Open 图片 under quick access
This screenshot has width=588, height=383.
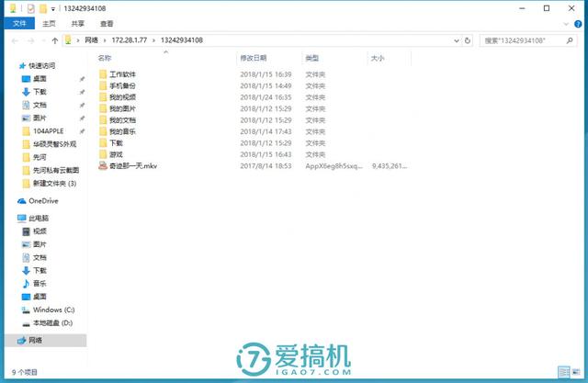[x=34, y=118]
